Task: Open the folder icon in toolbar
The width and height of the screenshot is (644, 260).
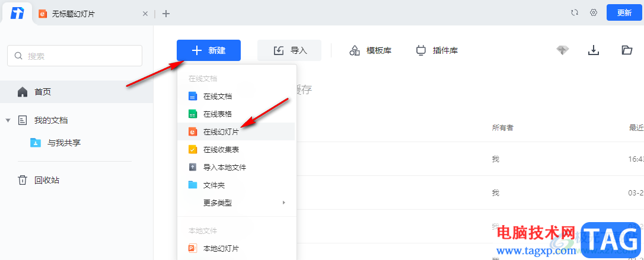Action: click(627, 50)
